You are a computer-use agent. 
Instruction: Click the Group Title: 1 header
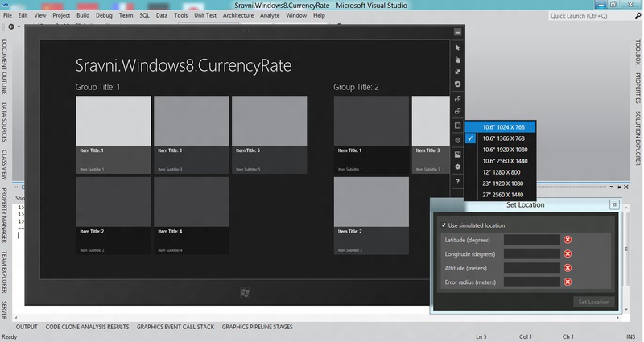(x=97, y=87)
